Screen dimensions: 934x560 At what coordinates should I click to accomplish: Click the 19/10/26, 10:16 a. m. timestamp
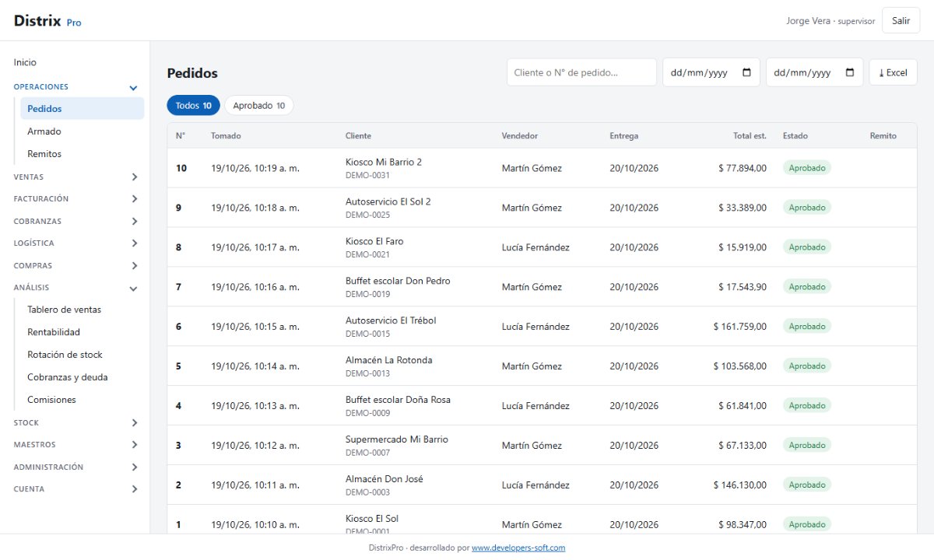click(255, 287)
